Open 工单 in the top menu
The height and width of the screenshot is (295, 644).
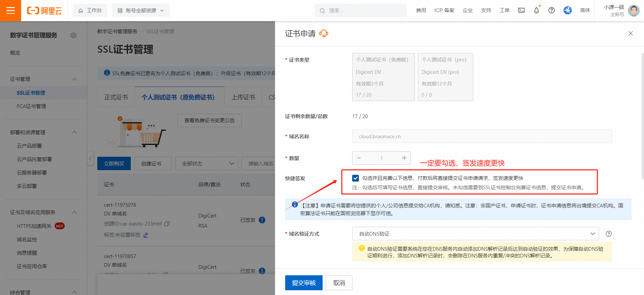504,10
